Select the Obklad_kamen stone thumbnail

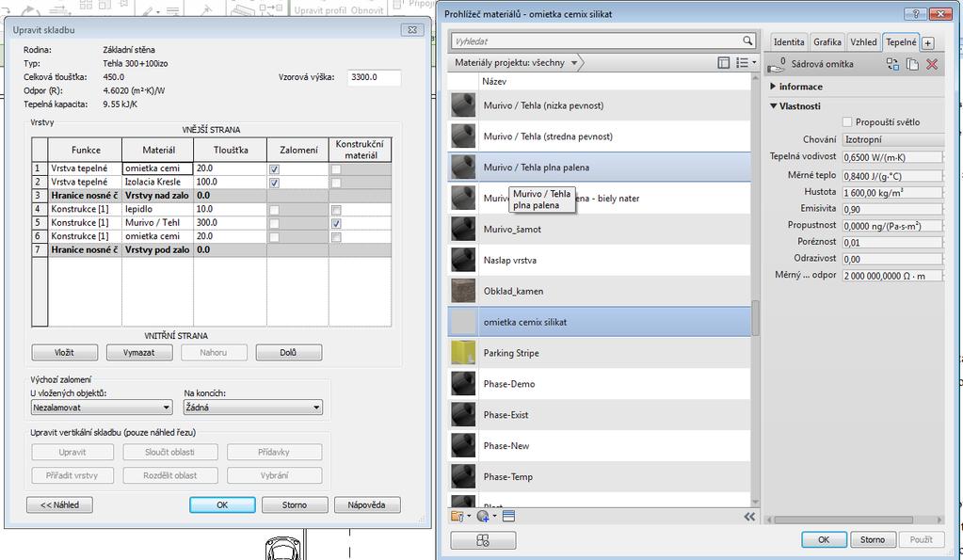click(463, 291)
